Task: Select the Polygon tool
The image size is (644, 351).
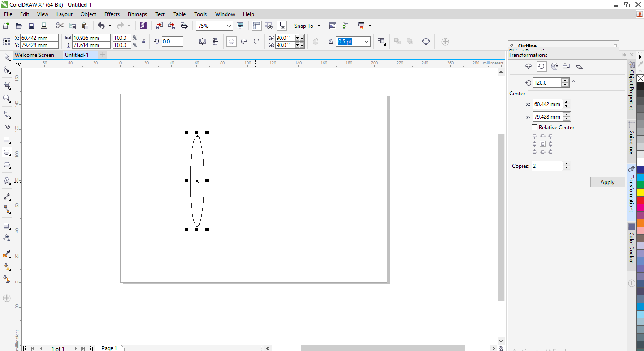Action: [7, 165]
